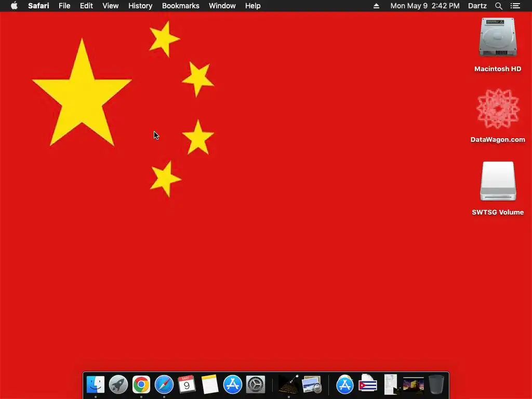Open Spotlight search magnifier

point(498,6)
